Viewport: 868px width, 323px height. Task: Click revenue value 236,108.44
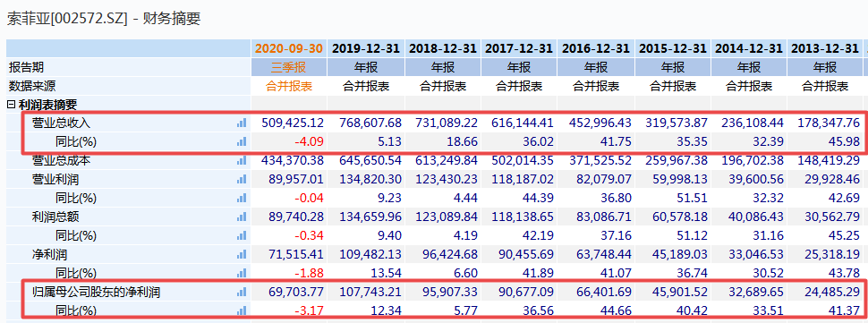click(753, 123)
